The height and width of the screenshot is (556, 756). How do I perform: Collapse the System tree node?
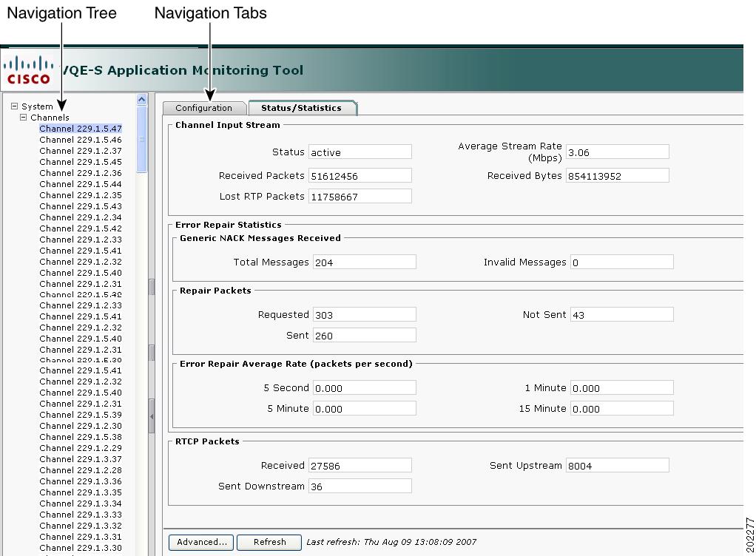pos(15,106)
